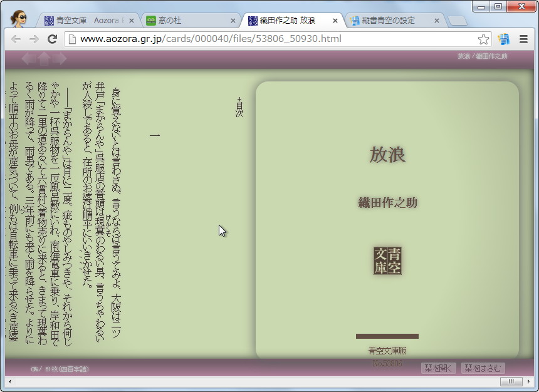539x392 pixels.
Task: Click the horizontal scrollbar thumb
Action: click(x=511, y=381)
